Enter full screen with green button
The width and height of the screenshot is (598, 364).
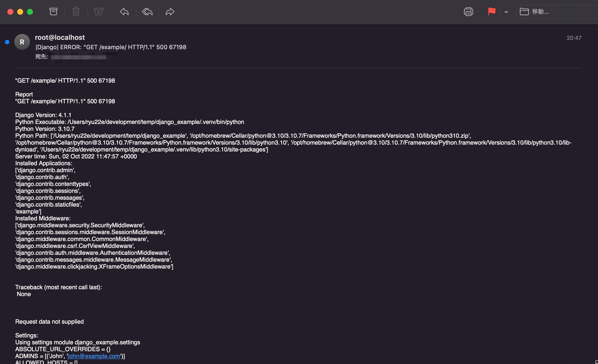30,12
